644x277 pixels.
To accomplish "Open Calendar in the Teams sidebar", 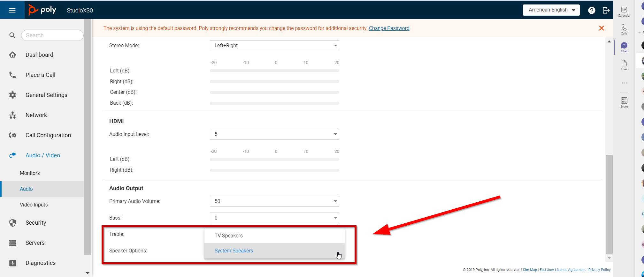I will pos(624,11).
